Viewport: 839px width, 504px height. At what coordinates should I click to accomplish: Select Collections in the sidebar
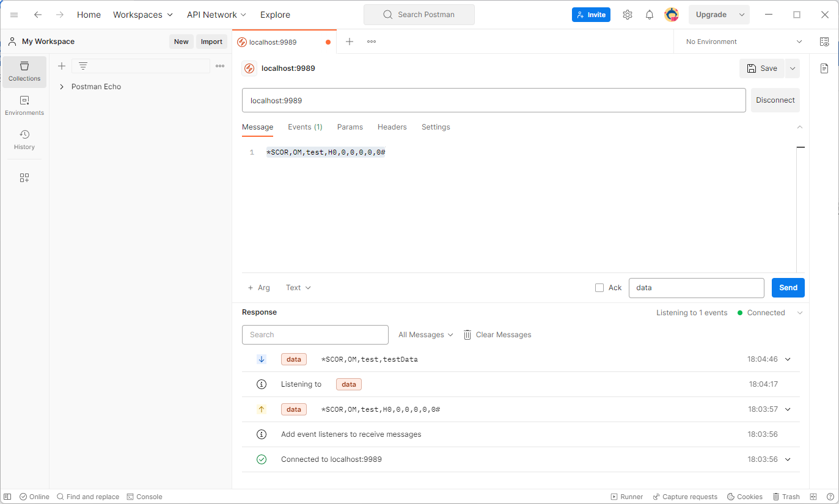[x=24, y=71]
